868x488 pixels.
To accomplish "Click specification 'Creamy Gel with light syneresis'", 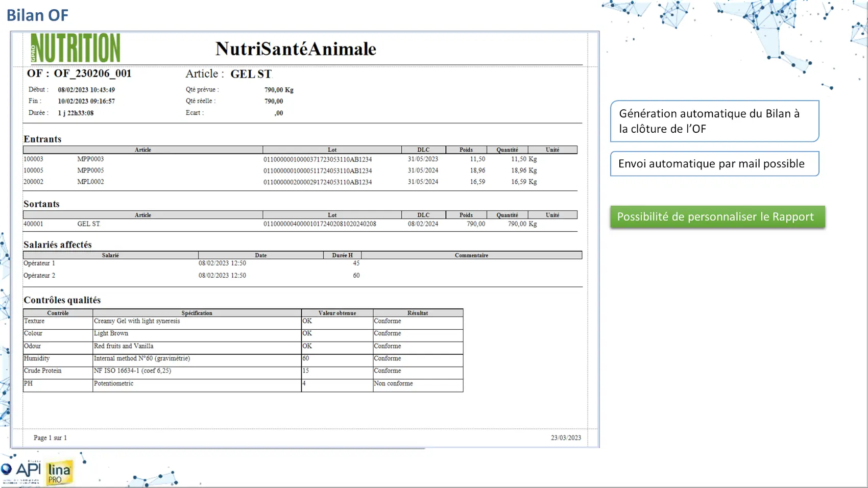I will [137, 321].
